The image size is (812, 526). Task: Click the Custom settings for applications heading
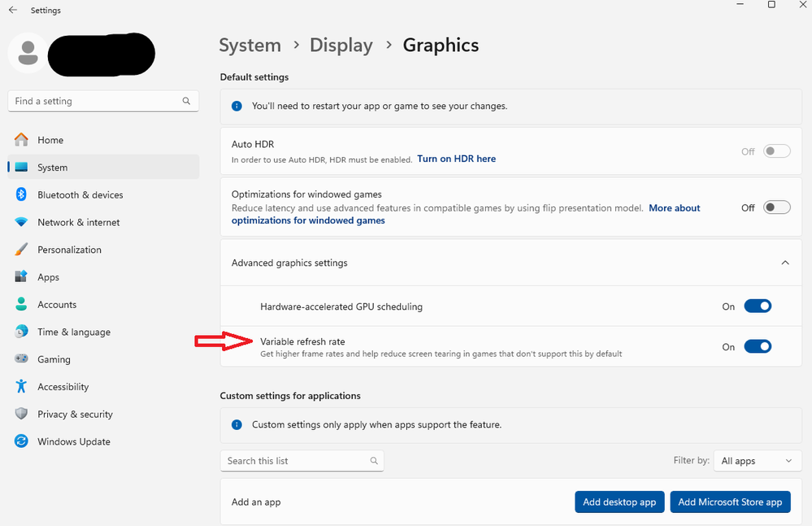pos(290,396)
